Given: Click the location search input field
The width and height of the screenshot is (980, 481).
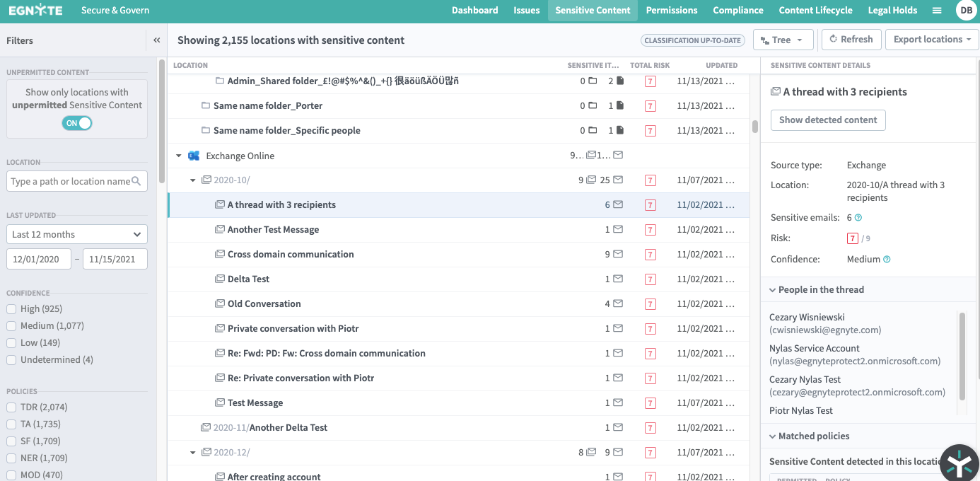Looking at the screenshot, I should pyautogui.click(x=71, y=181).
